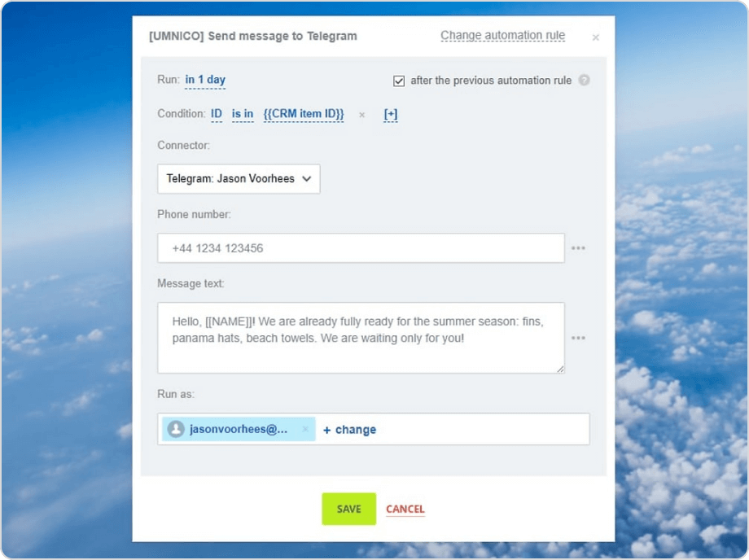Open the Change automation rule link
Viewport: 749px width, 560px height.
pos(502,35)
